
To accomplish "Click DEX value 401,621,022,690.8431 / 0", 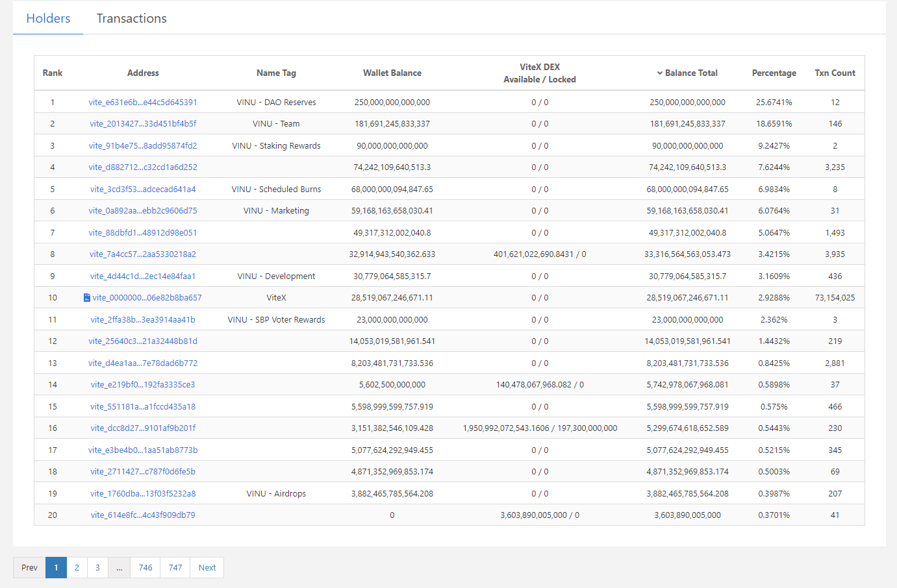I will (540, 254).
